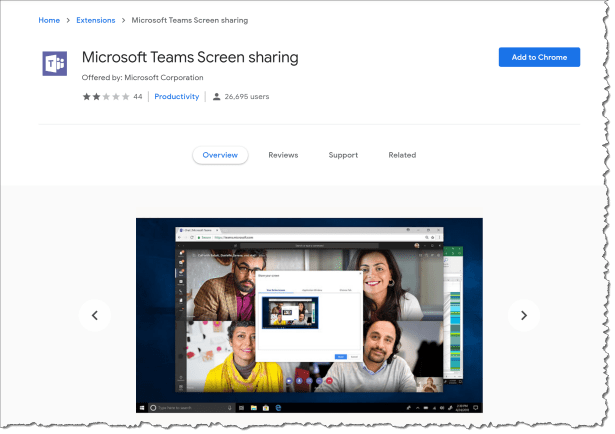Switch to the Reviews tab
Viewport: 615px width, 434px height.
[283, 155]
